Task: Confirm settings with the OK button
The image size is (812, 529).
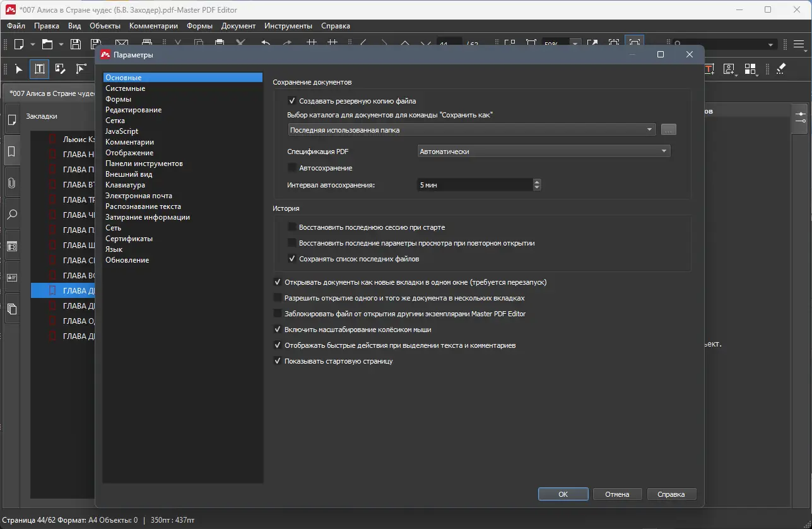Action: (562, 494)
